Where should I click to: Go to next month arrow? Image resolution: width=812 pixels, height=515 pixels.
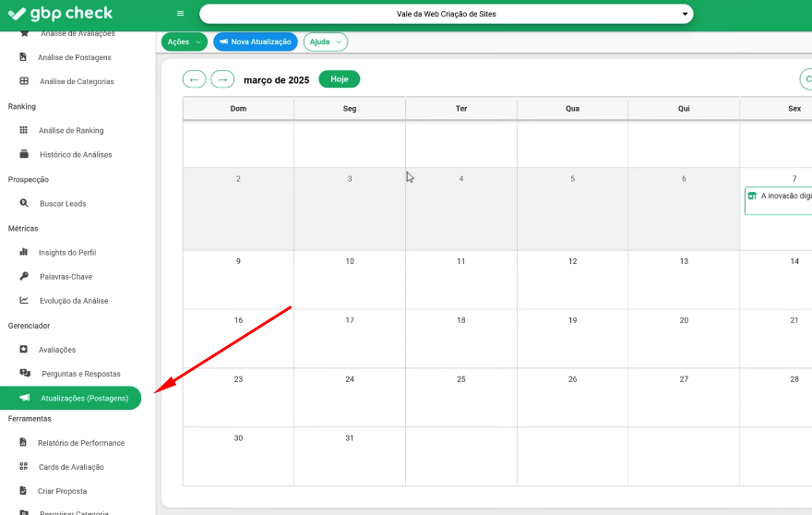222,79
